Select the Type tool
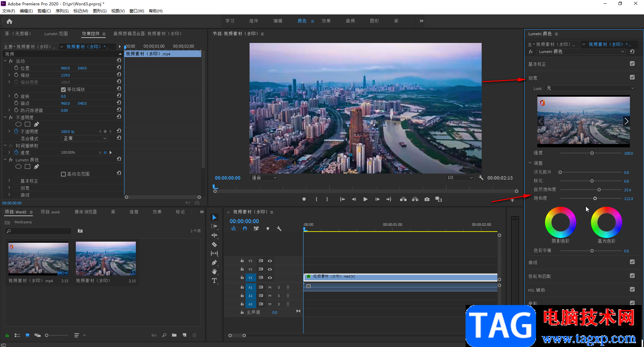 (215, 281)
